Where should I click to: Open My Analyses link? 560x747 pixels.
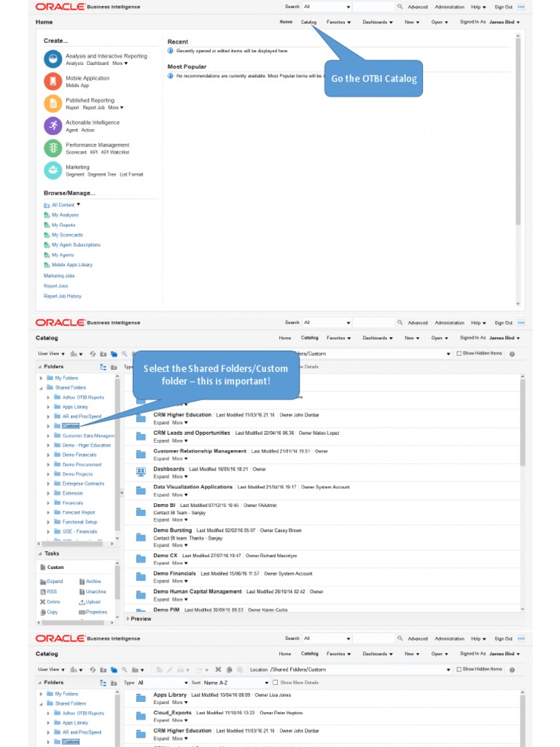coord(65,215)
